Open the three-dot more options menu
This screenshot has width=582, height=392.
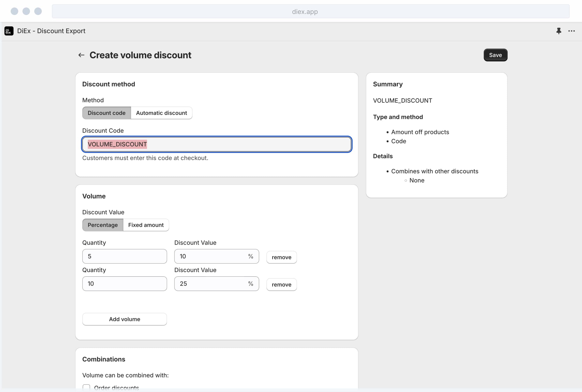pyautogui.click(x=571, y=31)
